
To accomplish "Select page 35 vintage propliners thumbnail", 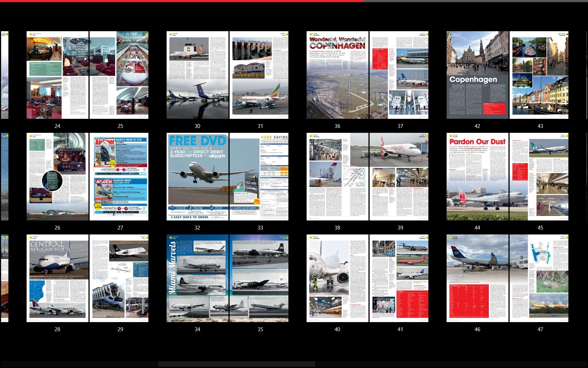I will tap(259, 278).
